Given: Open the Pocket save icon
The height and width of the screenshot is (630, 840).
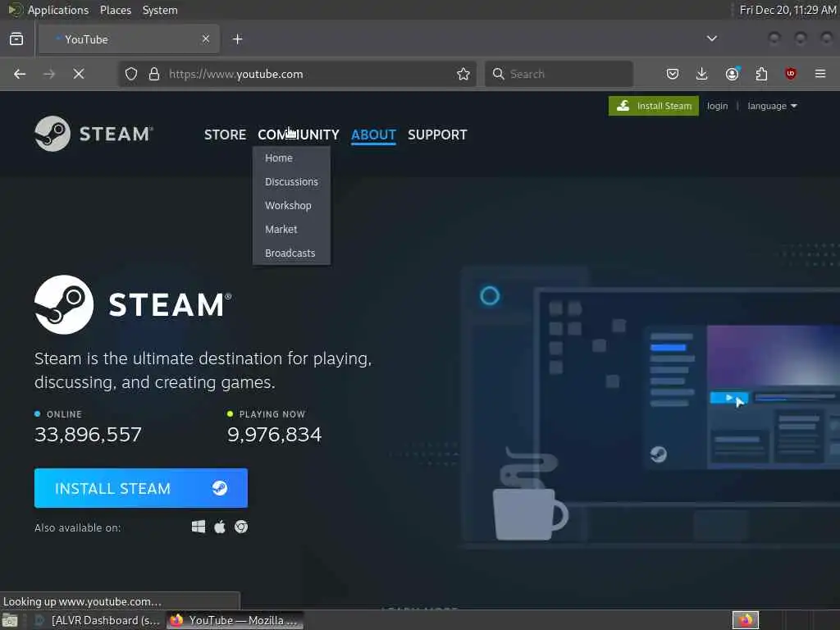Looking at the screenshot, I should [x=673, y=74].
